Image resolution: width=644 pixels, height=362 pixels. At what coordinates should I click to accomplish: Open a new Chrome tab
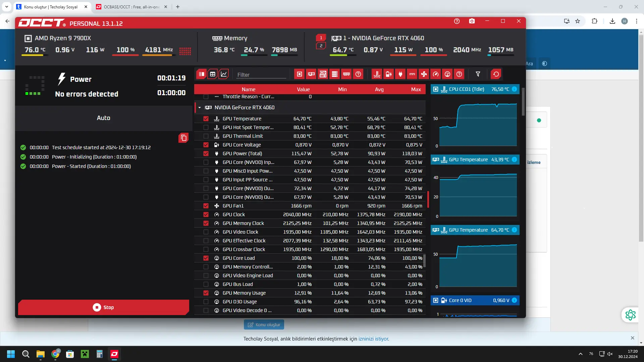point(178,7)
